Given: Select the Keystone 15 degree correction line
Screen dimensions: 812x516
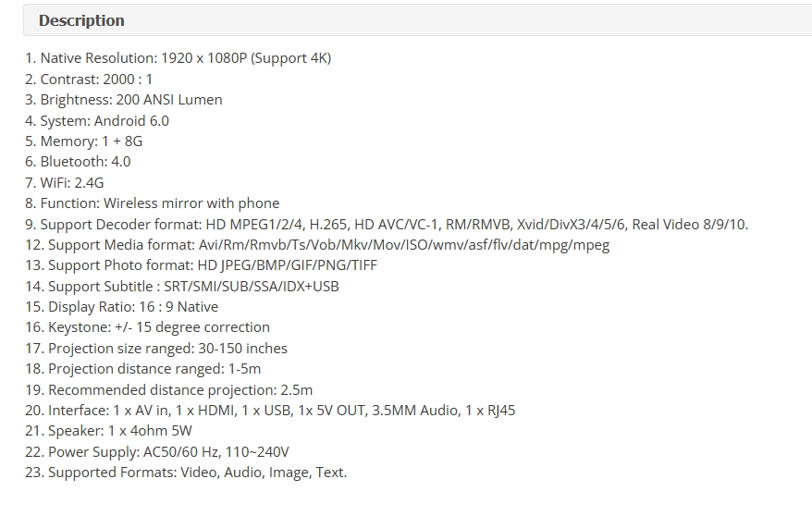Looking at the screenshot, I should (148, 327).
